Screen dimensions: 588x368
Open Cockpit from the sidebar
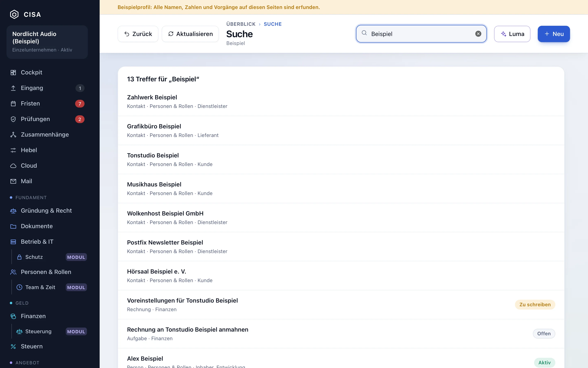pyautogui.click(x=47, y=72)
